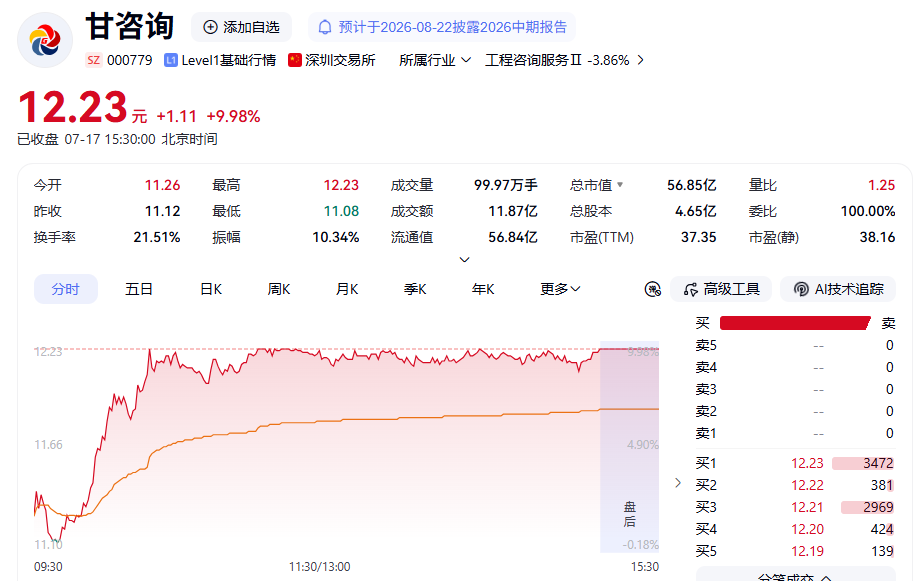Switch to the 日K tab

point(211,289)
